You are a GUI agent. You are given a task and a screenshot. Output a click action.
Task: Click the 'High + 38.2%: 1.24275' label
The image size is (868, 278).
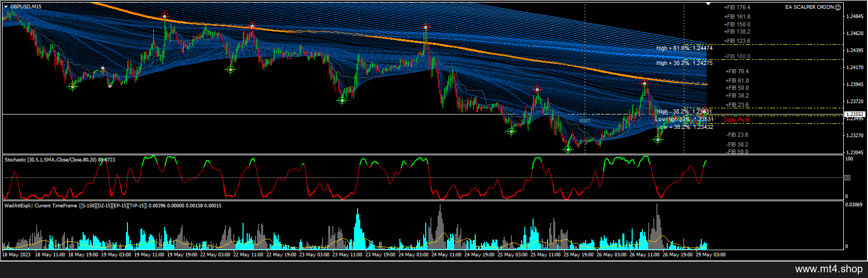click(684, 63)
